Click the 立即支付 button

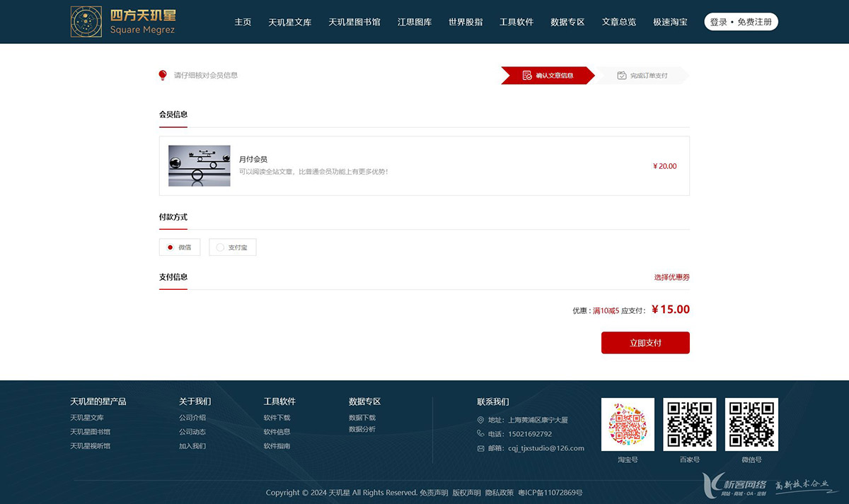point(645,343)
